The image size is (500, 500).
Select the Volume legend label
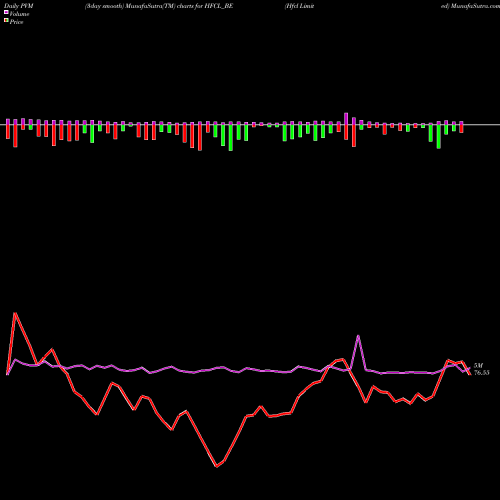point(19,14)
